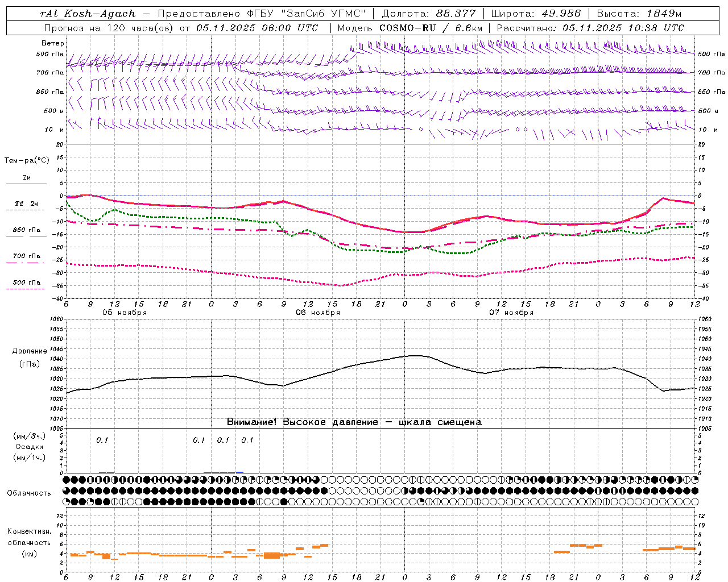Click the Давление pressure panel label
The width and height of the screenshot is (728, 582).
29,351
